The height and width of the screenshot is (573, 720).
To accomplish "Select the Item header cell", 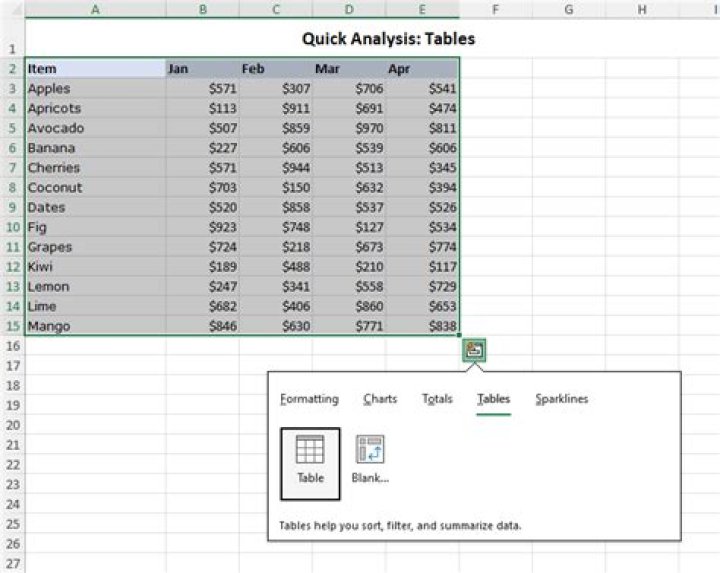I will pos(95,69).
